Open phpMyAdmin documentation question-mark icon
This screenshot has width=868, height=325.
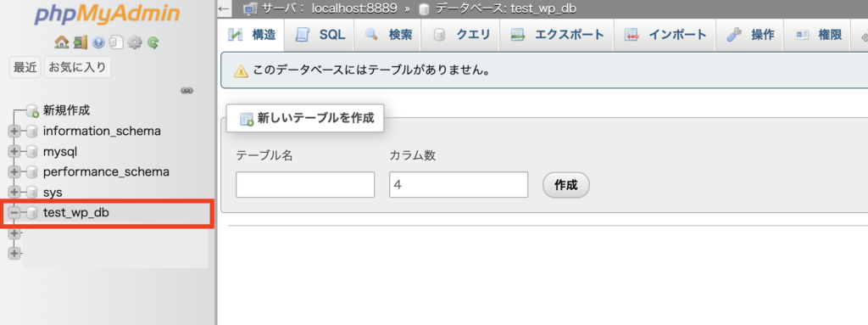98,42
